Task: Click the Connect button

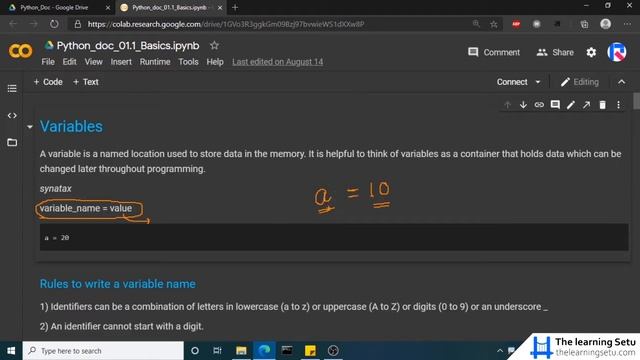Action: coord(512,82)
